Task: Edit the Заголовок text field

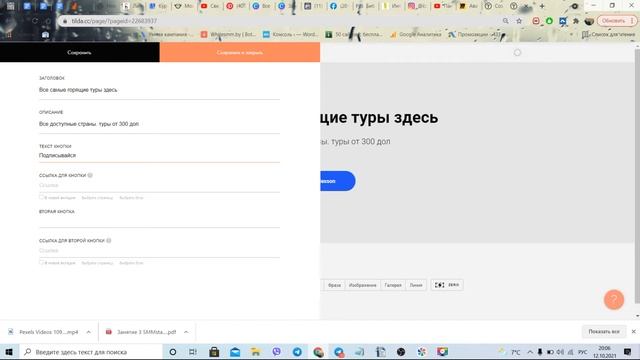Action: [159, 90]
